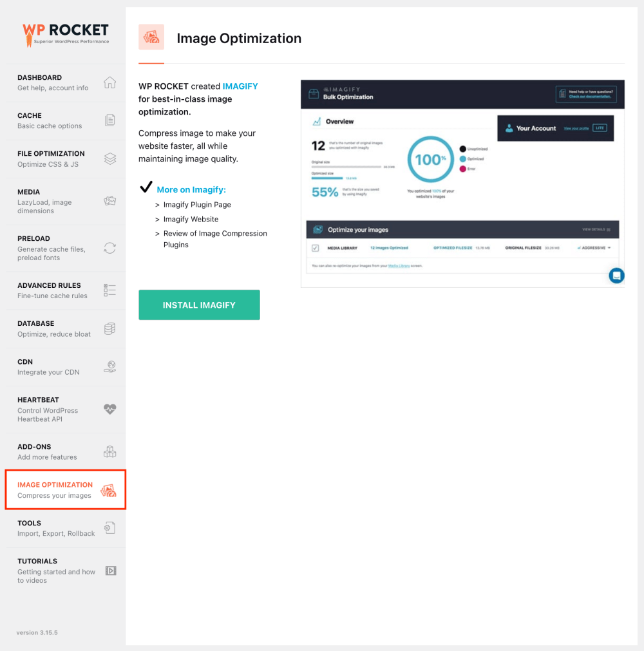This screenshot has height=651, width=644.
Task: Open CDN settings via the hand icon
Action: pos(110,366)
